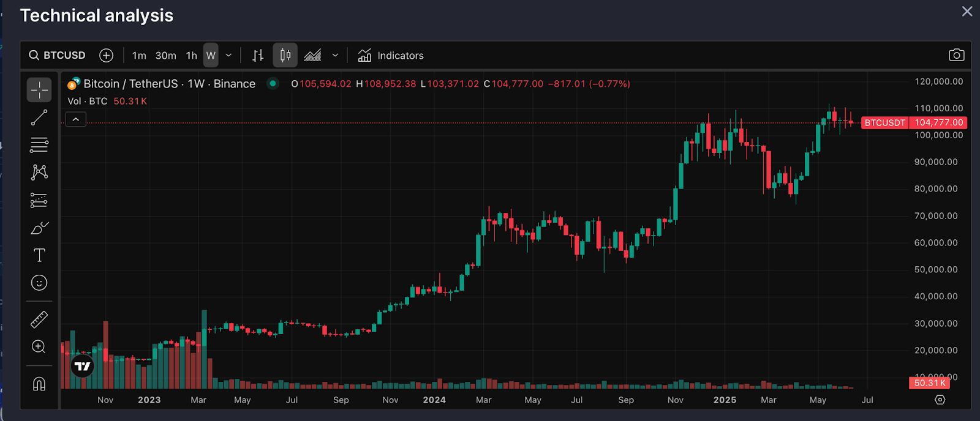980x421 pixels.
Task: Click the low value L103,371.02
Action: click(450, 84)
